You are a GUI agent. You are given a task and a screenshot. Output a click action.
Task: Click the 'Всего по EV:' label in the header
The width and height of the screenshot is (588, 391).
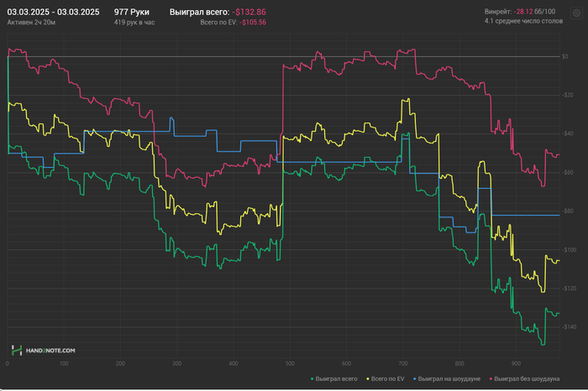pyautogui.click(x=218, y=22)
